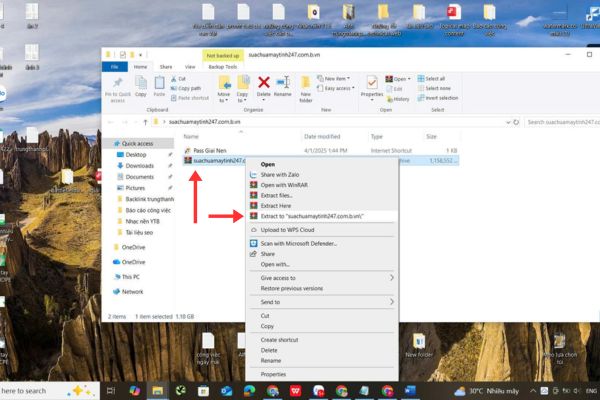
Task: Click Pin to Quick access icon
Action: pos(117,84)
